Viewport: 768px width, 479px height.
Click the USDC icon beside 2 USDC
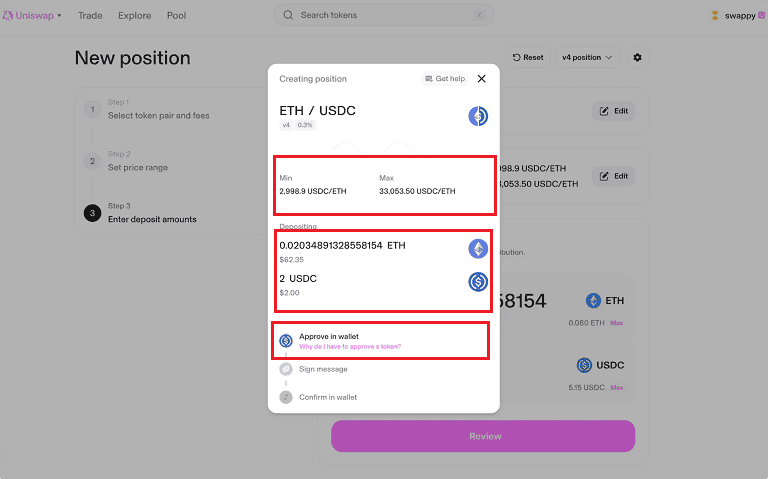pyautogui.click(x=478, y=282)
